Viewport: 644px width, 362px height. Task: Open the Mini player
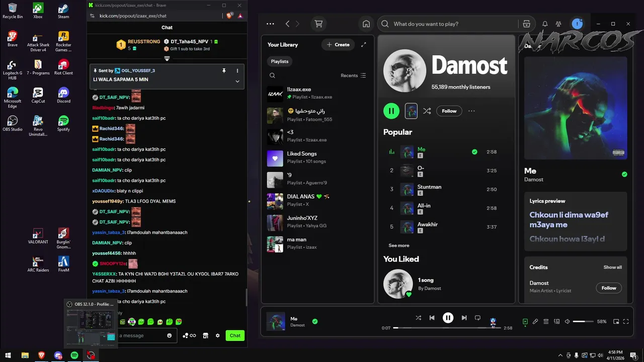point(616,321)
